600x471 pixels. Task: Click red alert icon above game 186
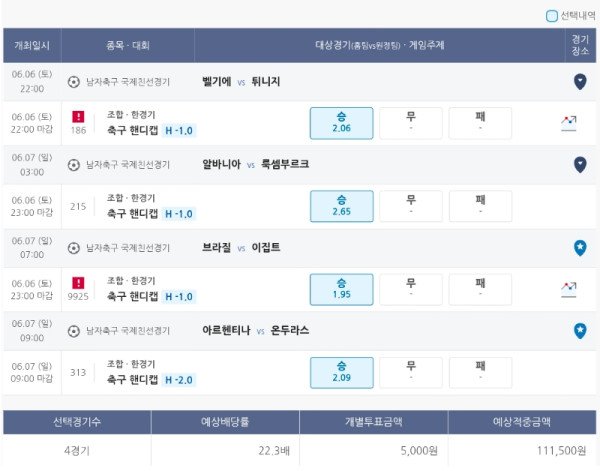78,117
